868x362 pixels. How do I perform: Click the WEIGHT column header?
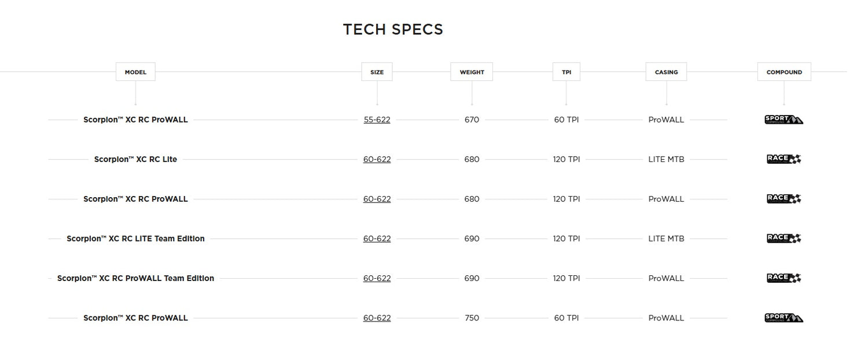(x=472, y=72)
